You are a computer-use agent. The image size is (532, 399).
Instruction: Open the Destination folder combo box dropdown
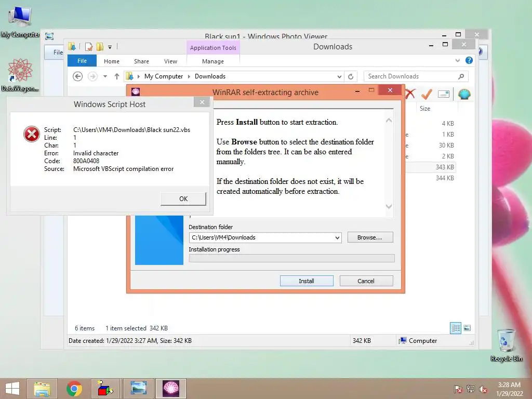337,237
